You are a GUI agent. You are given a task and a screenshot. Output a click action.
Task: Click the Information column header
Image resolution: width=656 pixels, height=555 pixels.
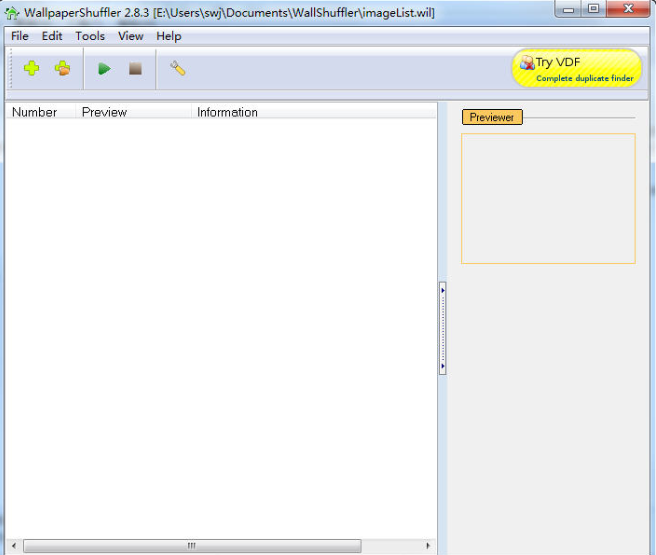[x=227, y=112]
